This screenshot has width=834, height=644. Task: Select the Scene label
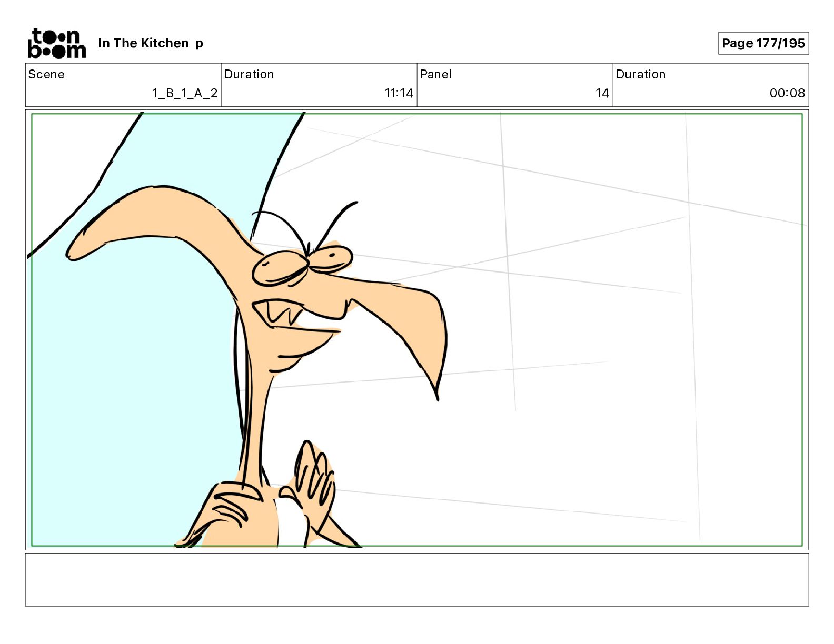tap(46, 74)
